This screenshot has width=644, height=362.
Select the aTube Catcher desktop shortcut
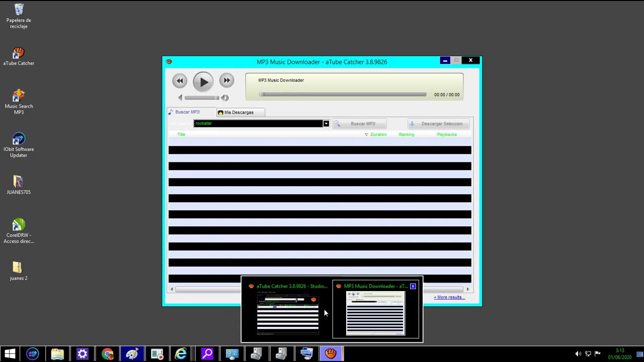19,56
